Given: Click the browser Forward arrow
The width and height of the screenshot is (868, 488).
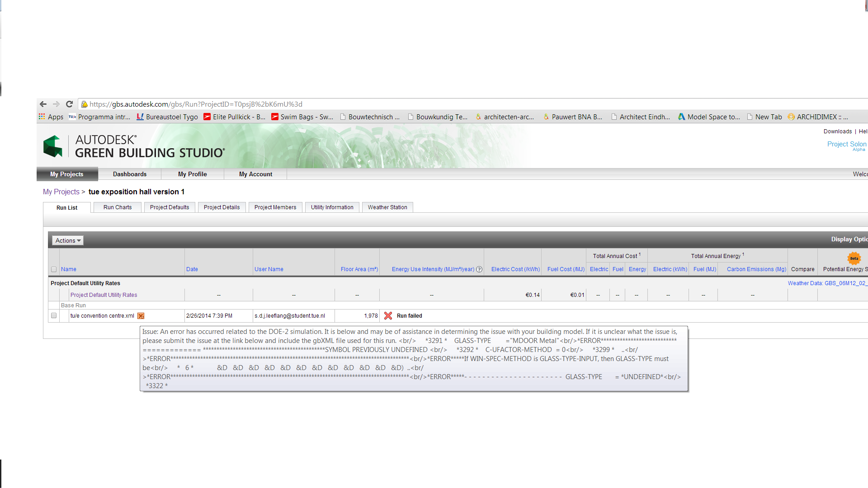Looking at the screenshot, I should (x=56, y=104).
